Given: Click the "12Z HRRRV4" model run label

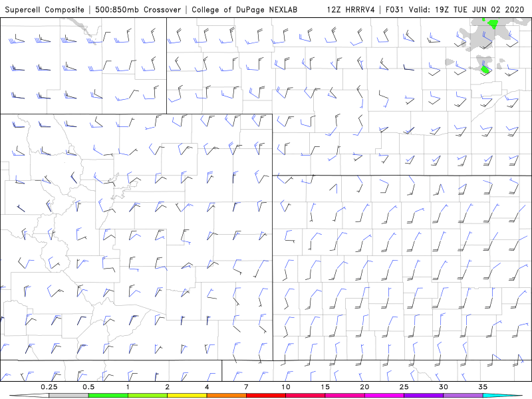Looking at the screenshot, I should tap(351, 9).
